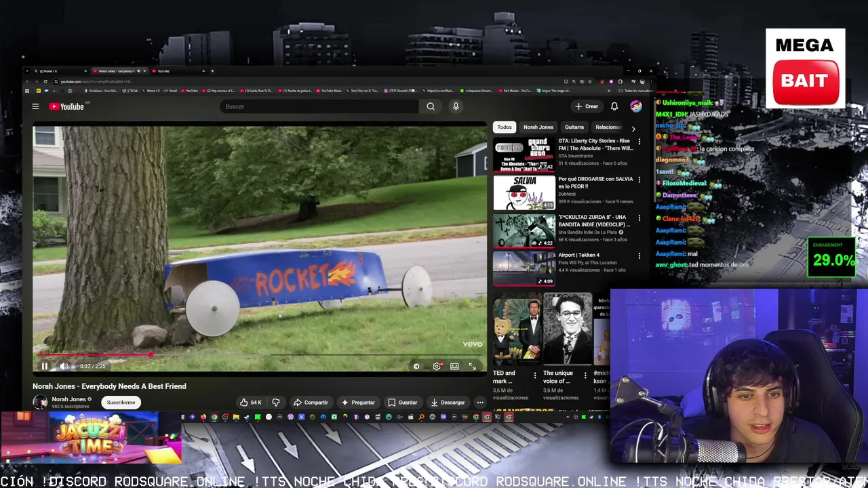Image resolution: width=868 pixels, height=488 pixels.
Task: Click the DubNest channel name
Action: point(568,194)
